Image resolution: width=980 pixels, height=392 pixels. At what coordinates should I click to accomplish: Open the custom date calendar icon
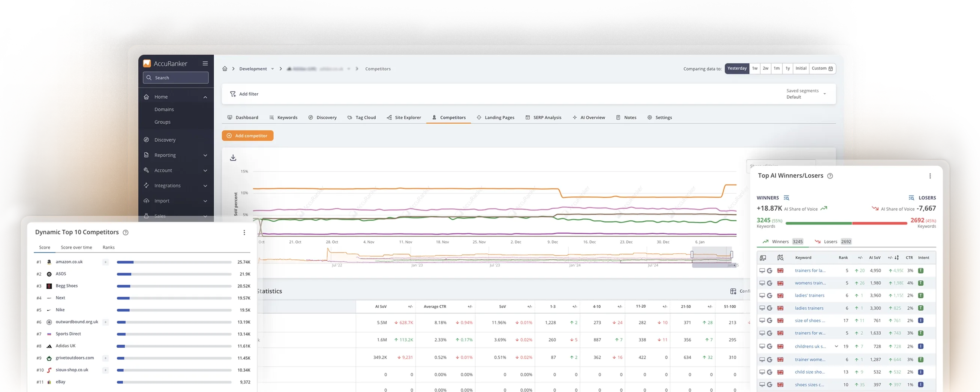830,69
